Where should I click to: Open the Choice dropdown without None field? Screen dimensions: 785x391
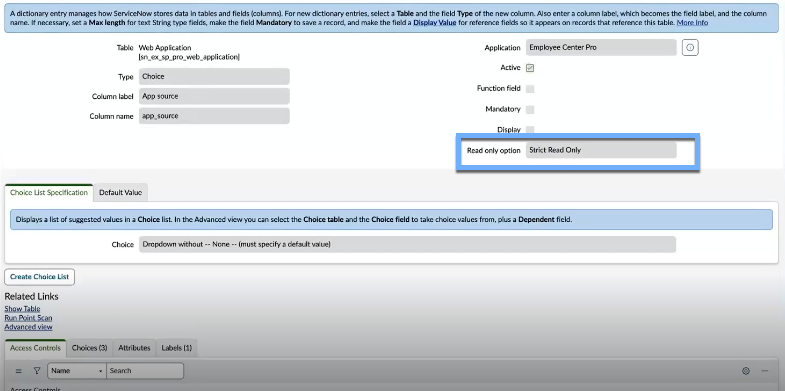click(407, 244)
